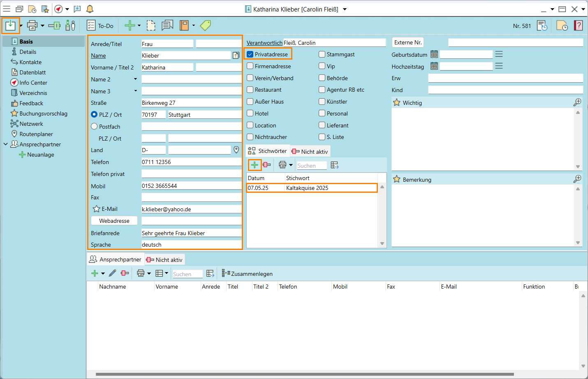Click the help question mark icon

click(578, 25)
